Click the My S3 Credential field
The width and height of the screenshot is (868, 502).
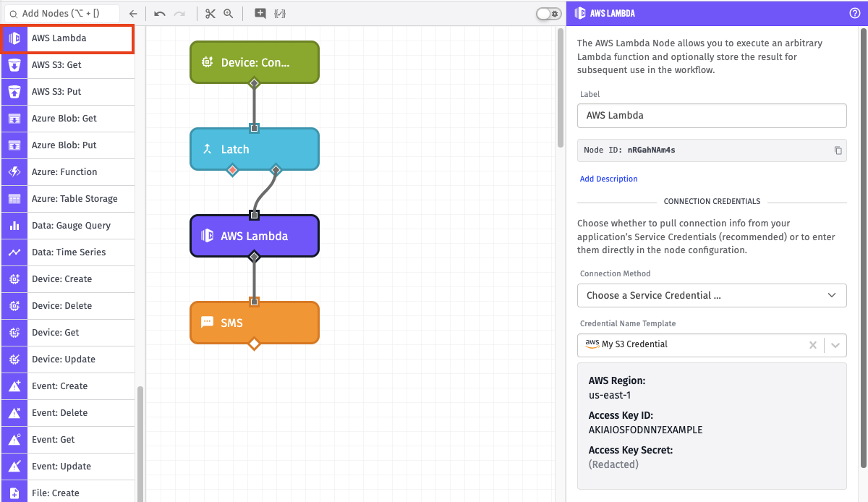click(x=712, y=345)
